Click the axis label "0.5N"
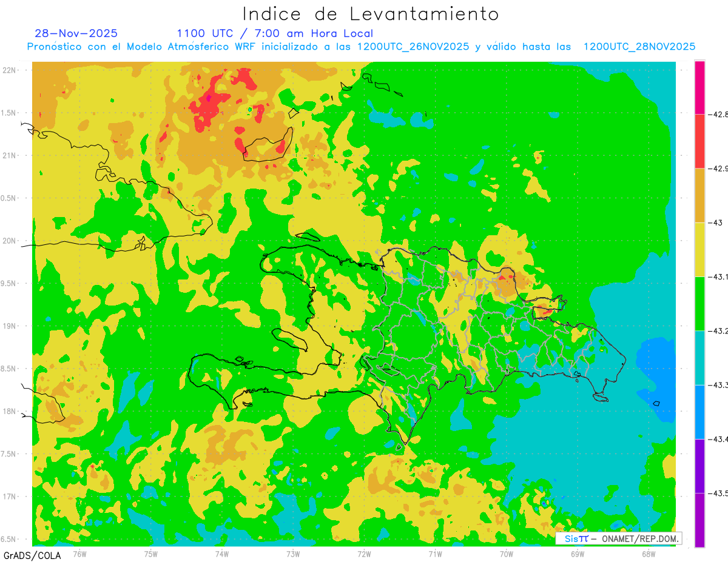Screen dimensions: 728x562 click(8, 198)
